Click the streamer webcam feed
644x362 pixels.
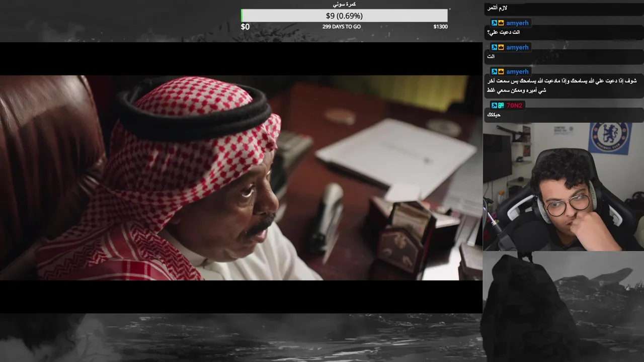point(563,187)
